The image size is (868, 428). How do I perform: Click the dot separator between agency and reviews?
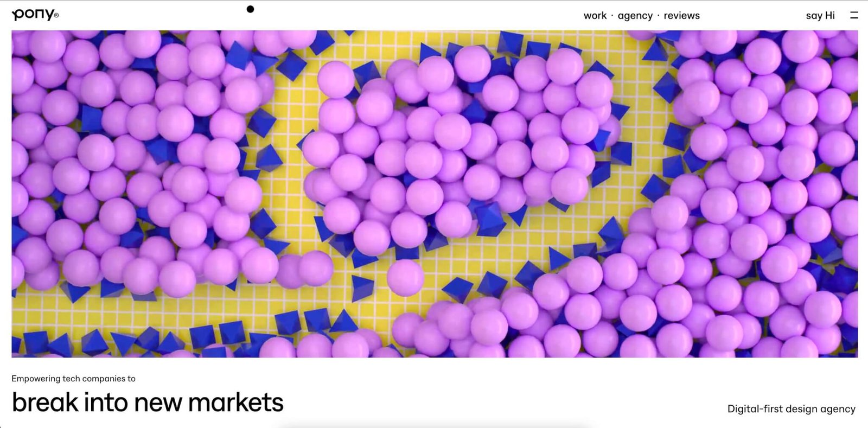[658, 15]
